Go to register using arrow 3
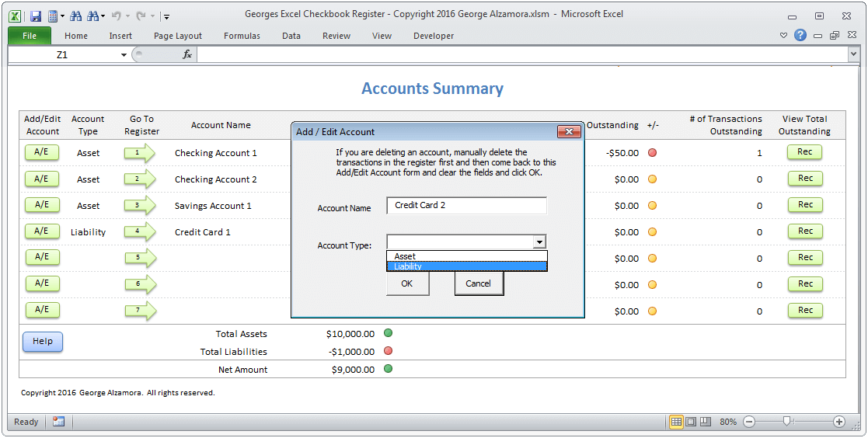 pyautogui.click(x=140, y=205)
